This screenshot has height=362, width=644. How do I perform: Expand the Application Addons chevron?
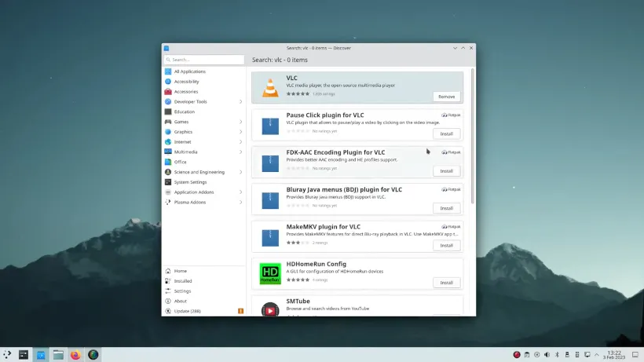240,192
